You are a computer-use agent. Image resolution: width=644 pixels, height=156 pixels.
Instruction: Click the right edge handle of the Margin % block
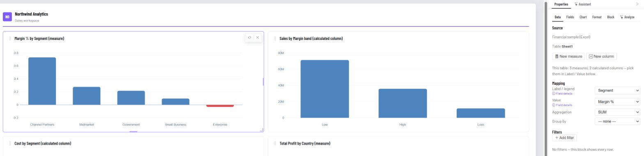tap(263, 82)
